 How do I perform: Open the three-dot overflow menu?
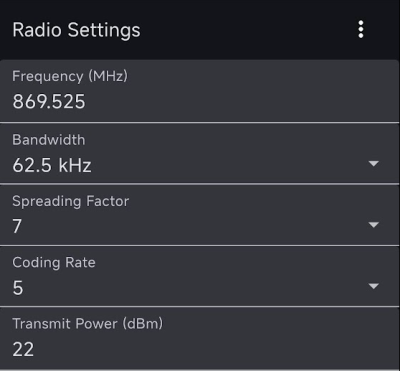(x=361, y=30)
